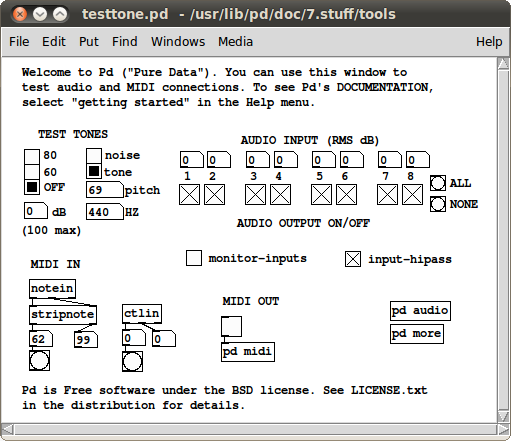Screen dimensions: 511x441
Task: Open the Find menu
Action: (125, 42)
